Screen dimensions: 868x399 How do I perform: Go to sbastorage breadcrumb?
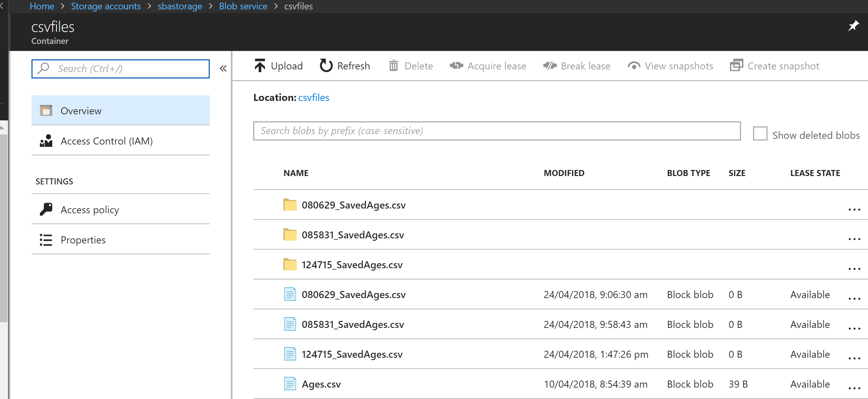pos(180,6)
